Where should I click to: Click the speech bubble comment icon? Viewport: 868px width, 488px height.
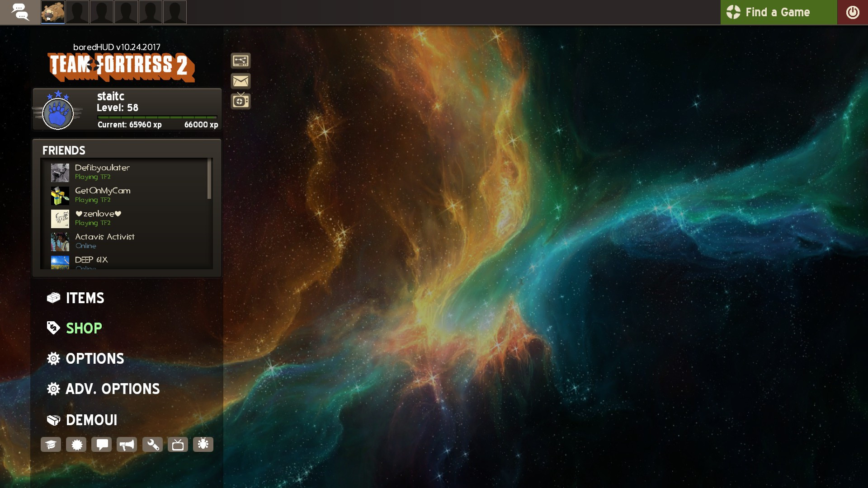pos(102,445)
